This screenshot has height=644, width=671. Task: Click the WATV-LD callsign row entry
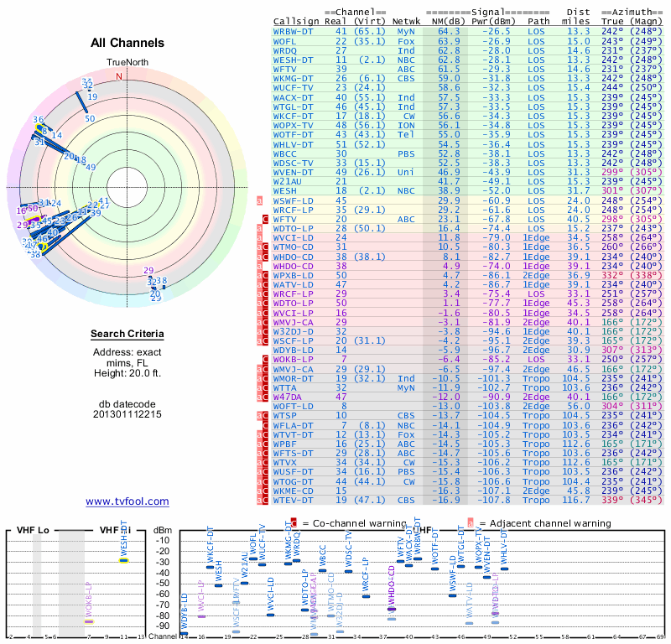pos(293,284)
